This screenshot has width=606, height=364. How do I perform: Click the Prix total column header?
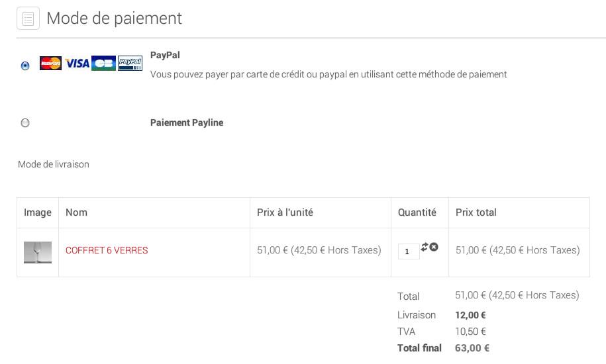click(x=476, y=212)
